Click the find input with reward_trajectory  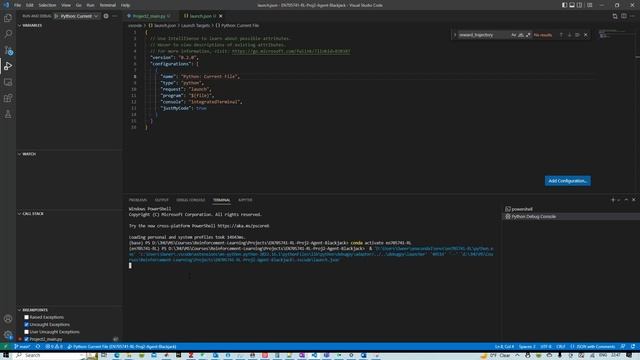point(484,35)
